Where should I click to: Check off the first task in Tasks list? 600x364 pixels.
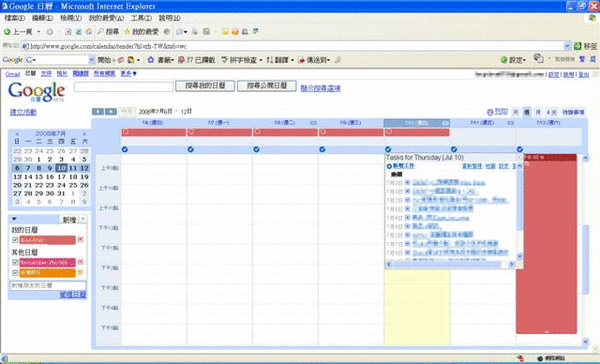[408, 183]
